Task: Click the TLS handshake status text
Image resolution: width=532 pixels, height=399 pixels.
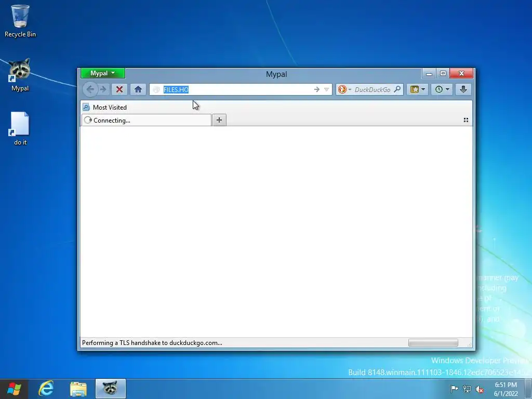Action: pyautogui.click(x=152, y=343)
